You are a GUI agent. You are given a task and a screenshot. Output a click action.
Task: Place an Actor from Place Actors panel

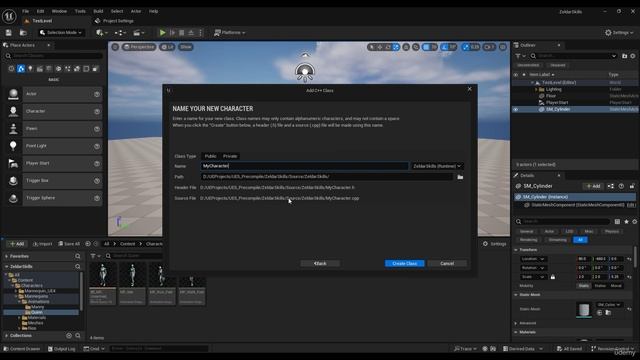(x=54, y=94)
